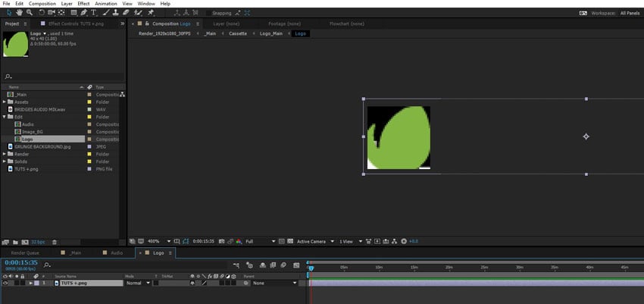This screenshot has width=644, height=304.
Task: Open the Parent None dropdown
Action: click(274, 283)
